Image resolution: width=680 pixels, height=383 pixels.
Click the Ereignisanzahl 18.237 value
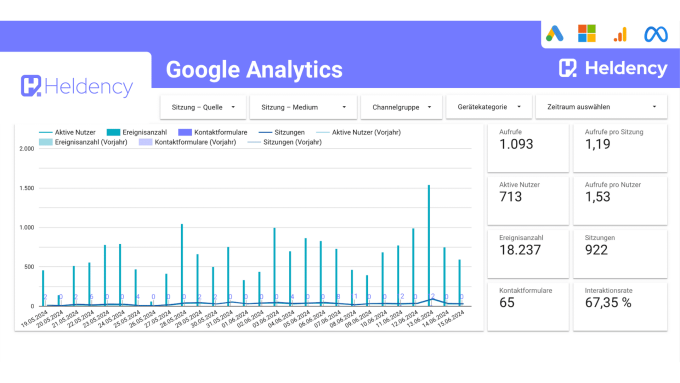tap(520, 250)
